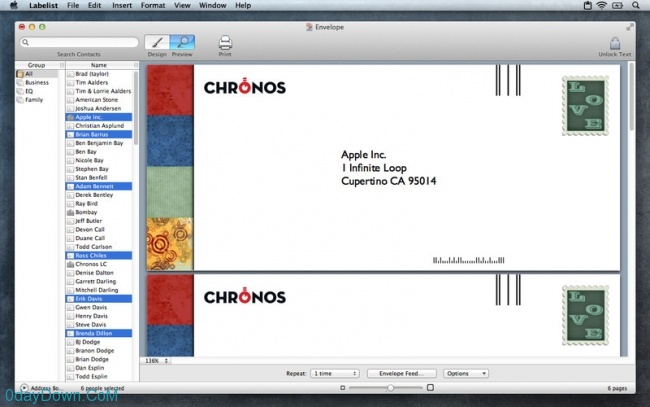Select contact Tim Aalders
650x407 pixels.
coord(99,82)
